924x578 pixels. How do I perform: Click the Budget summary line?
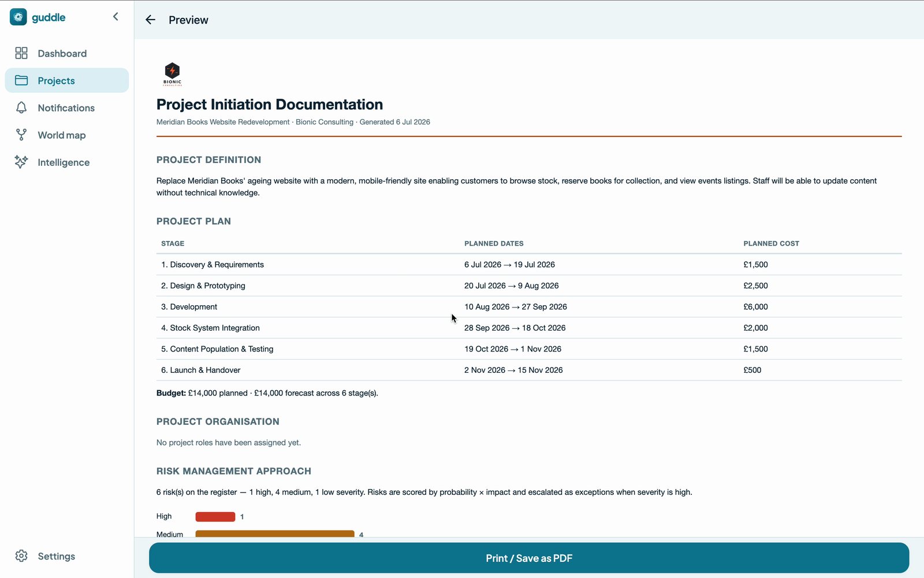[267, 393]
